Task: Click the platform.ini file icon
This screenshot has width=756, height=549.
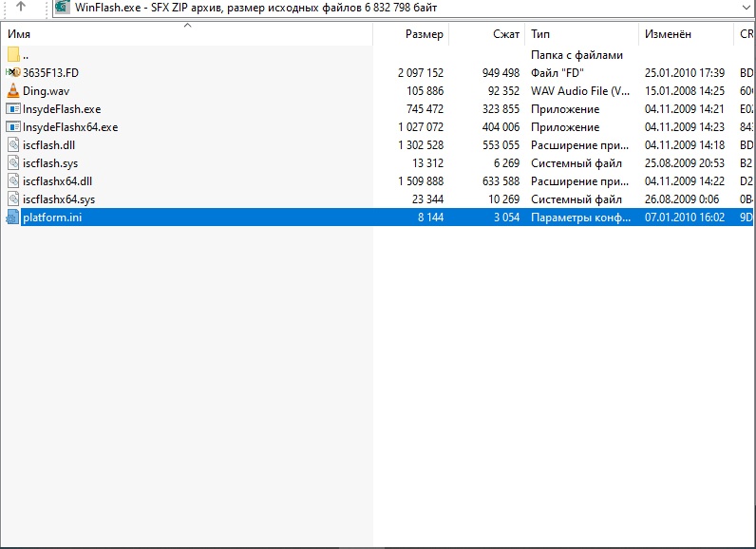Action: [x=13, y=218]
